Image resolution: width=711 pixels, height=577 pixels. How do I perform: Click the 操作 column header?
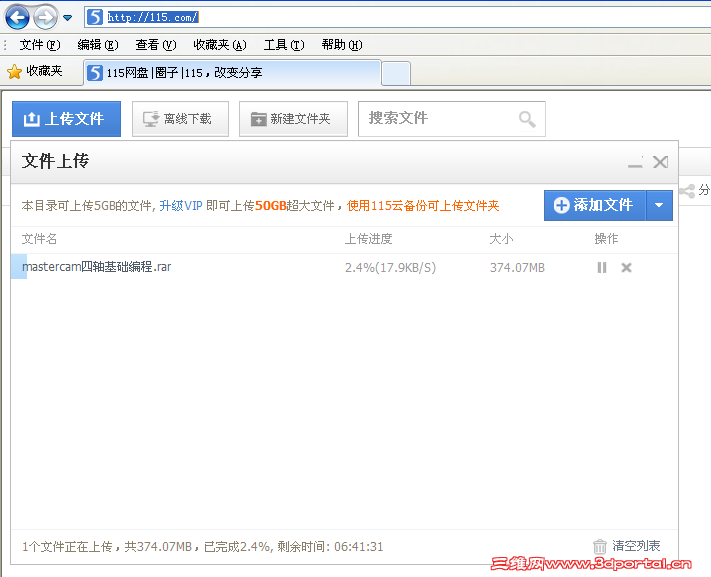point(606,239)
